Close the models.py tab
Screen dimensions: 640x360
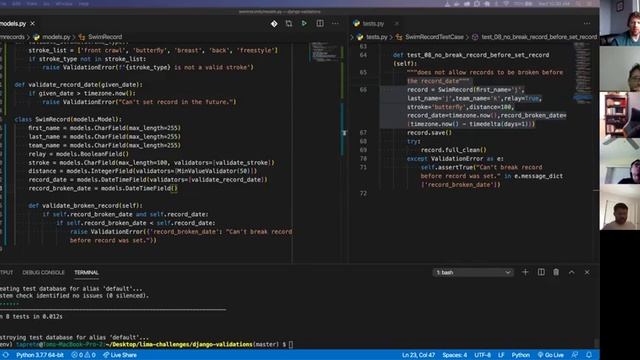point(33,24)
